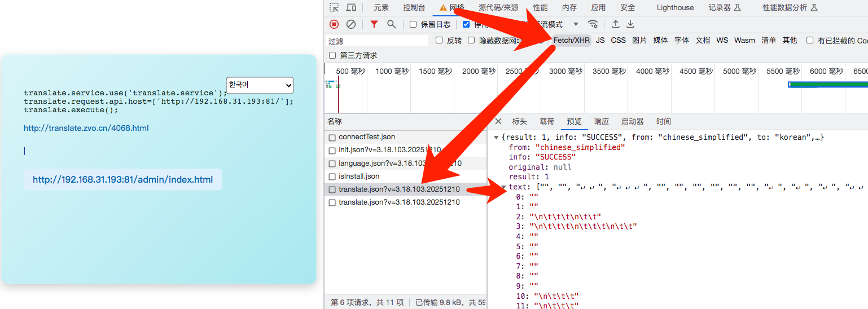This screenshot has height=309, width=868.
Task: Switch to the 控制台 tab
Action: click(x=414, y=7)
